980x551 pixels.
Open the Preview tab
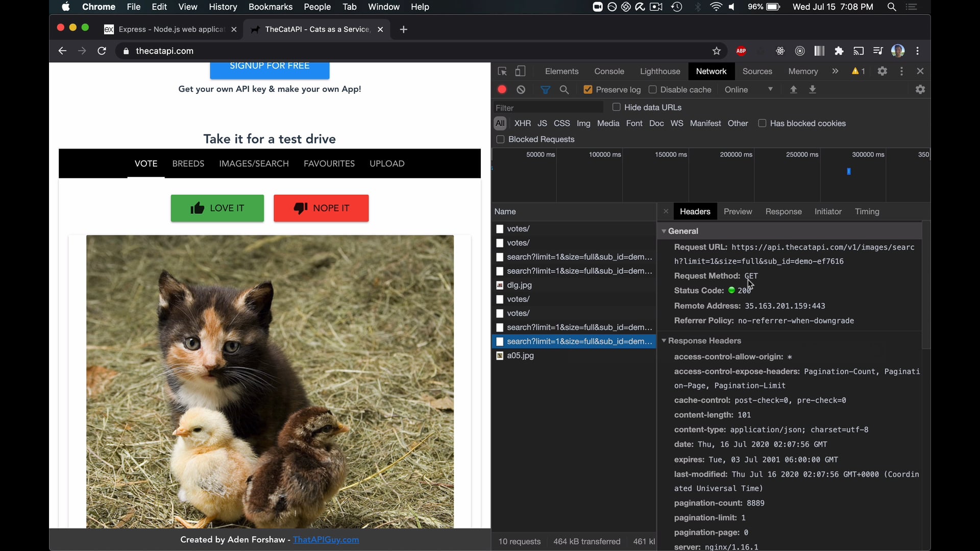pyautogui.click(x=738, y=212)
